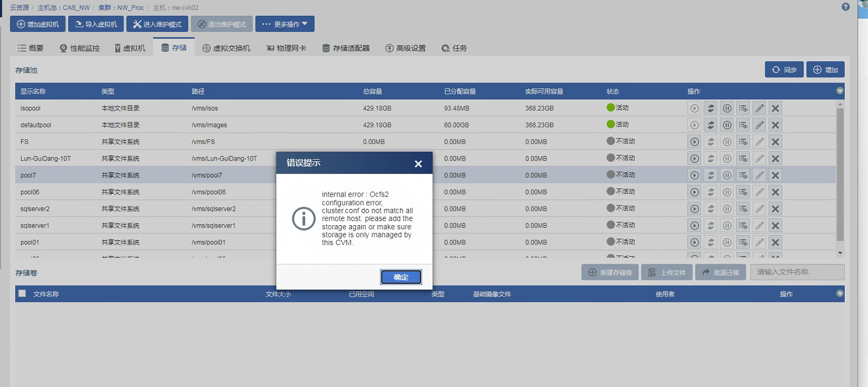Delete the pool06 storage pool
Image resolution: width=868 pixels, height=387 pixels.
click(775, 192)
